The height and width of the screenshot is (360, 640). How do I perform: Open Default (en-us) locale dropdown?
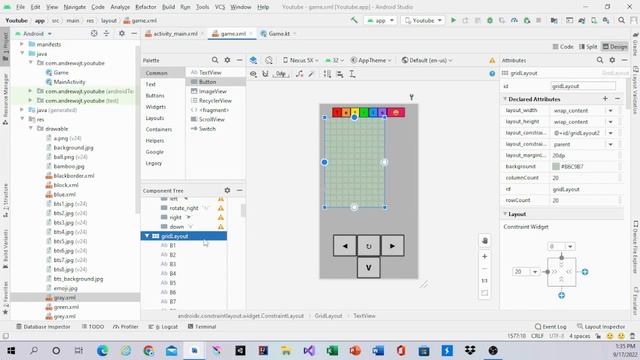pos(427,60)
